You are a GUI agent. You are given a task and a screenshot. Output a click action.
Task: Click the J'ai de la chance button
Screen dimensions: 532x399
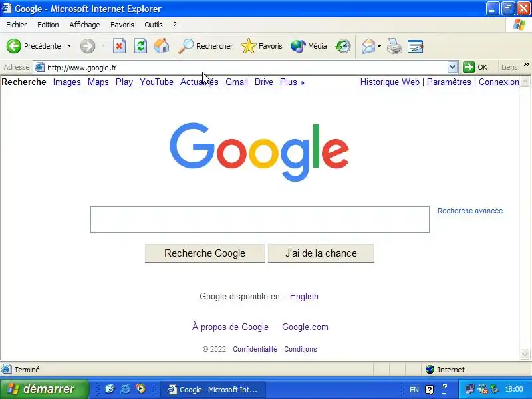pos(321,253)
